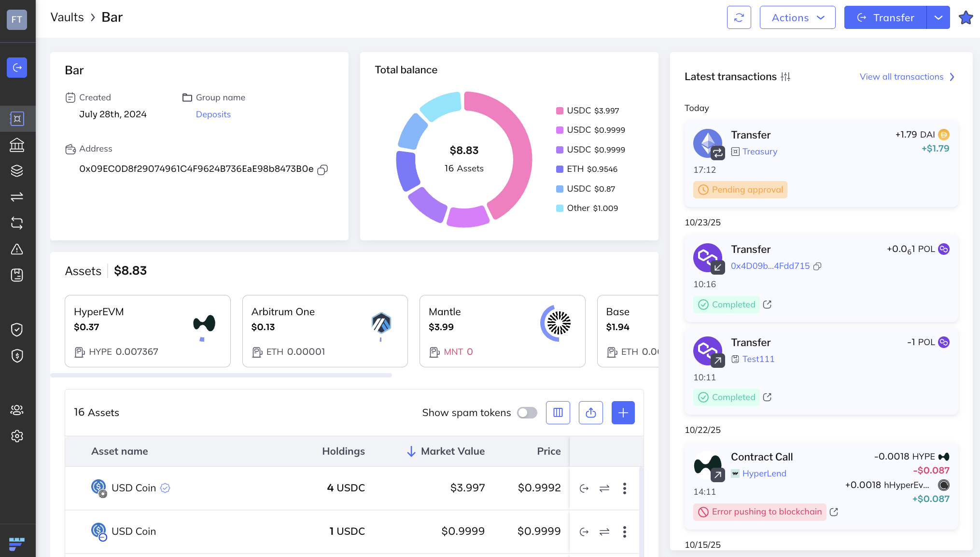Screen dimensions: 980x557
Task: Open the bank icon in left sidebar
Action: coord(17,145)
